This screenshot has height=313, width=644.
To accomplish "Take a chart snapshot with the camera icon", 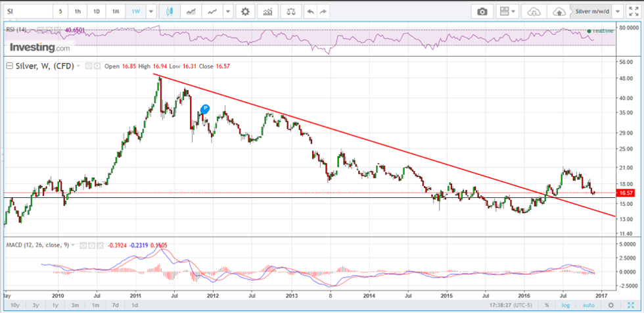I will click(482, 11).
